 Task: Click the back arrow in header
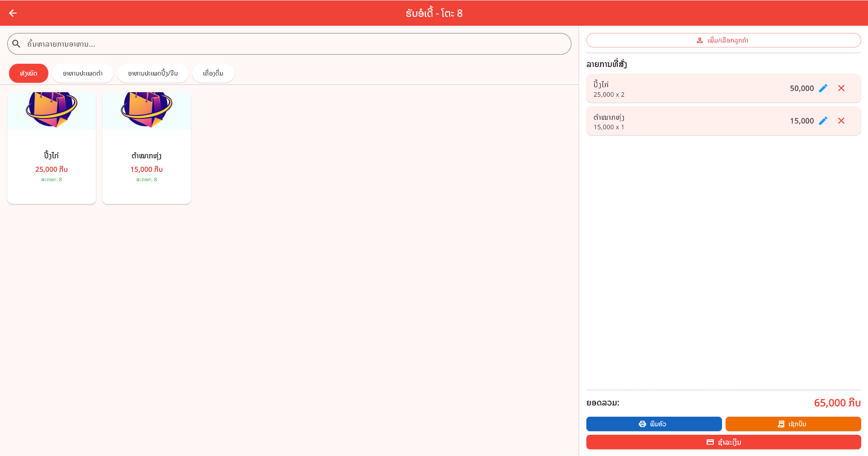point(13,13)
